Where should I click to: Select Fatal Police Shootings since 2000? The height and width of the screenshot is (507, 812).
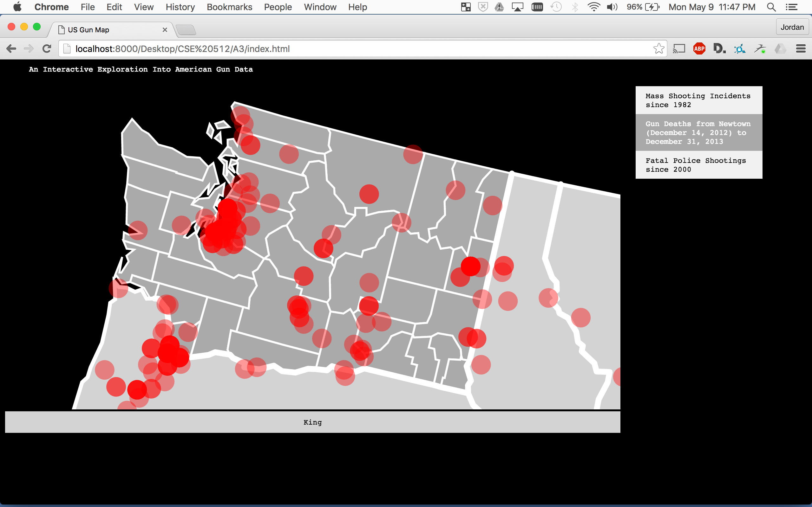(x=698, y=165)
